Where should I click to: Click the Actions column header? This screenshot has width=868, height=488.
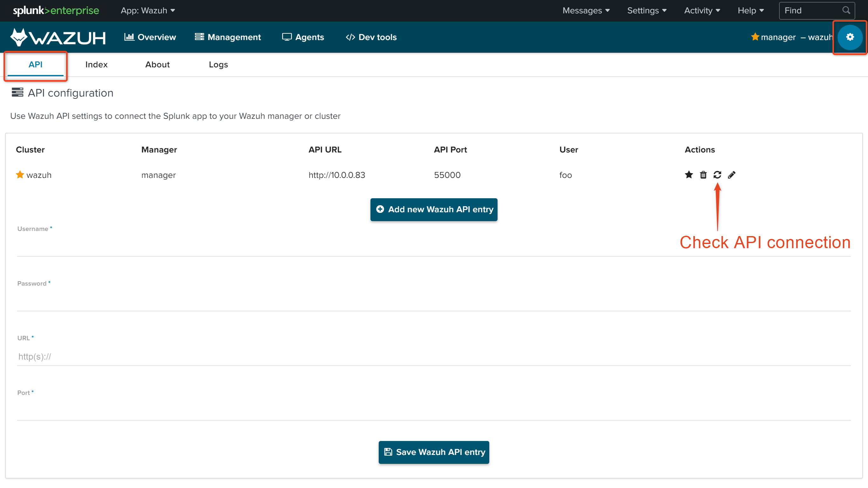coord(700,150)
